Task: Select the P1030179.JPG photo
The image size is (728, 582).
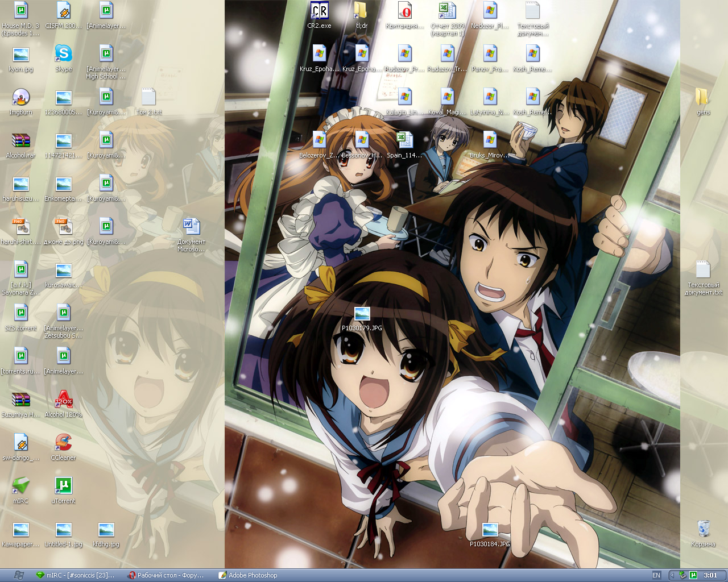Action: [362, 318]
